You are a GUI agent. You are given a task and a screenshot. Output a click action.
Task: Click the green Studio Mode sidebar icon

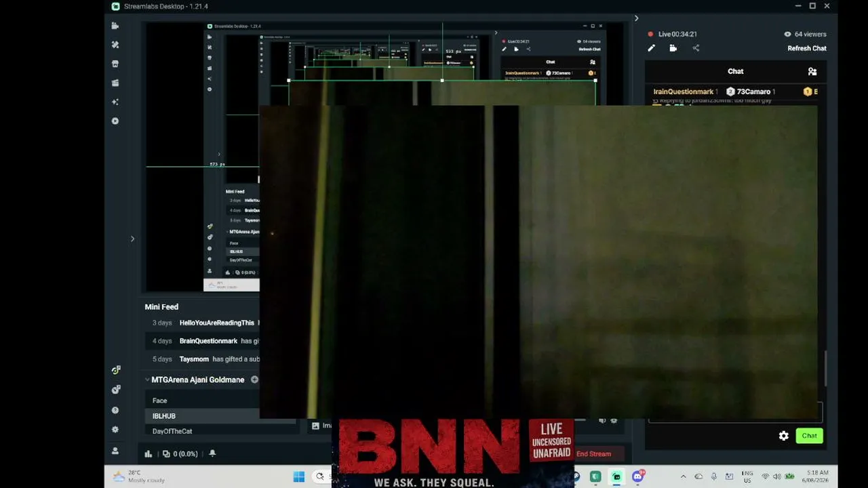(x=115, y=370)
